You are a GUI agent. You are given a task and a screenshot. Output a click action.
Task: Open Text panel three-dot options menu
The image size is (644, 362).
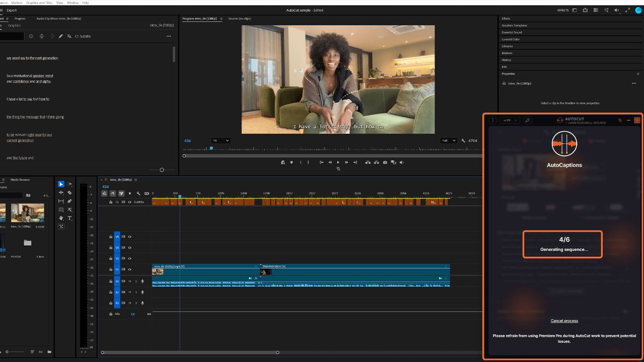(x=169, y=36)
